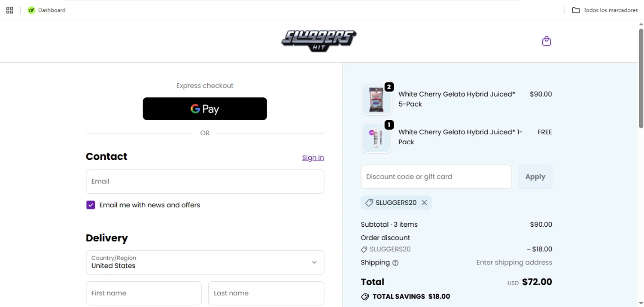
Task: Focus the Email input field
Action: (x=205, y=181)
